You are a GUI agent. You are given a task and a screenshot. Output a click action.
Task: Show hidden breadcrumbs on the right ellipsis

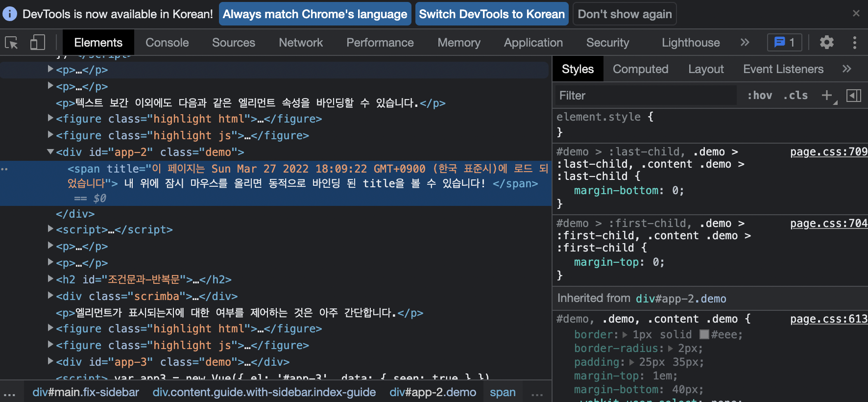[x=537, y=393]
